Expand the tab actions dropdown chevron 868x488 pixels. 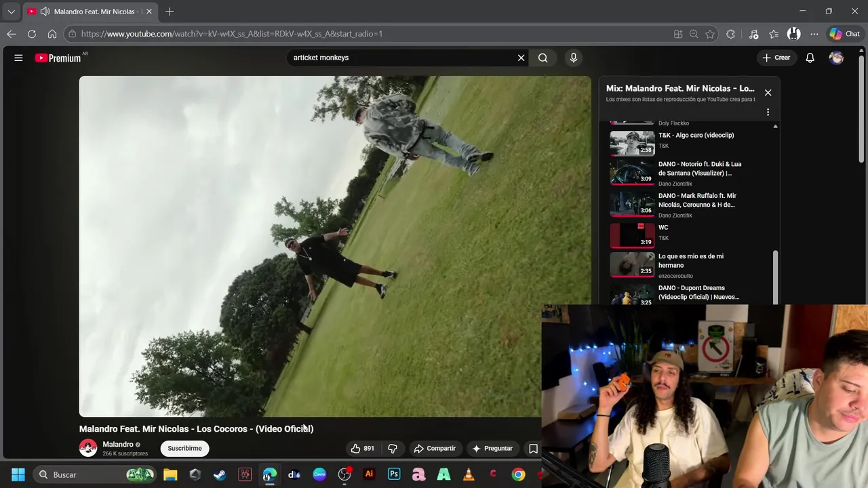click(x=11, y=12)
